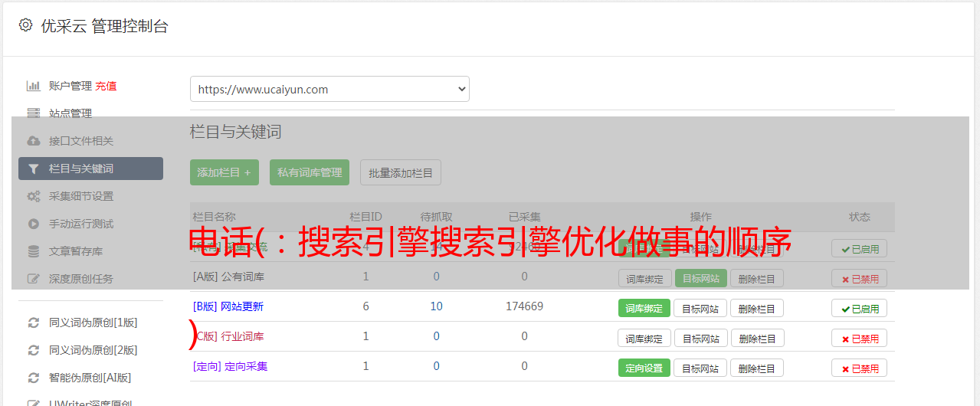This screenshot has width=980, height=406.
Task: Click 删除栏目 in the [C版] 行业词库 row
Action: point(757,338)
